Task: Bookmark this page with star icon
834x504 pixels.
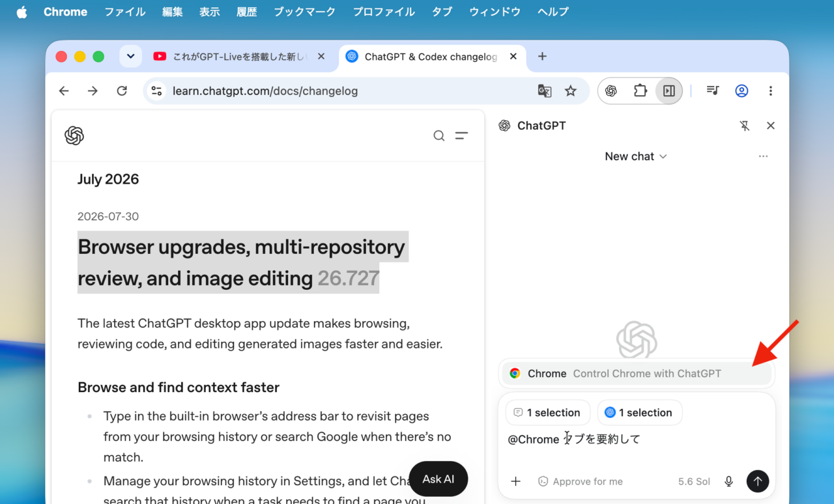Action: (x=571, y=91)
